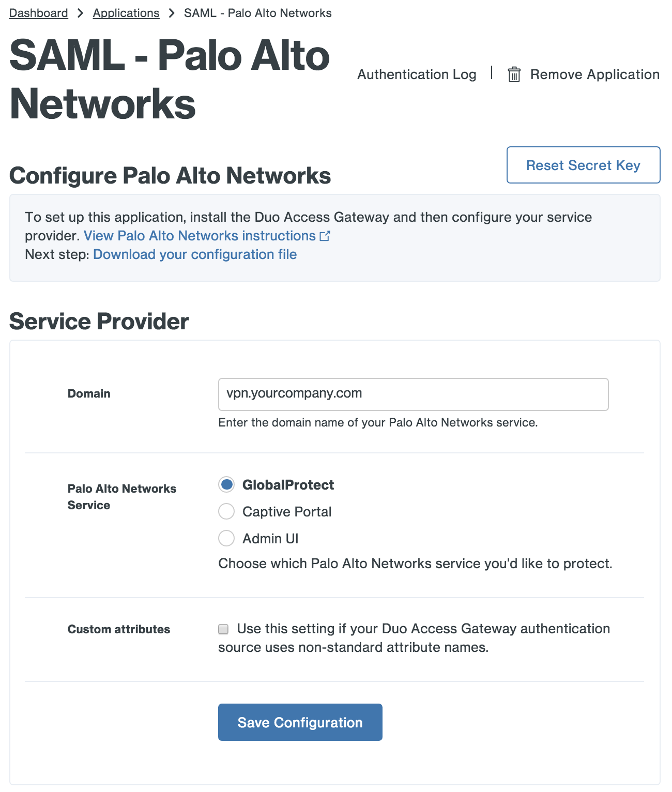Keep GlobalProtect selected by clicking its radio button
Viewport: 672px width, 792px height.
[226, 484]
